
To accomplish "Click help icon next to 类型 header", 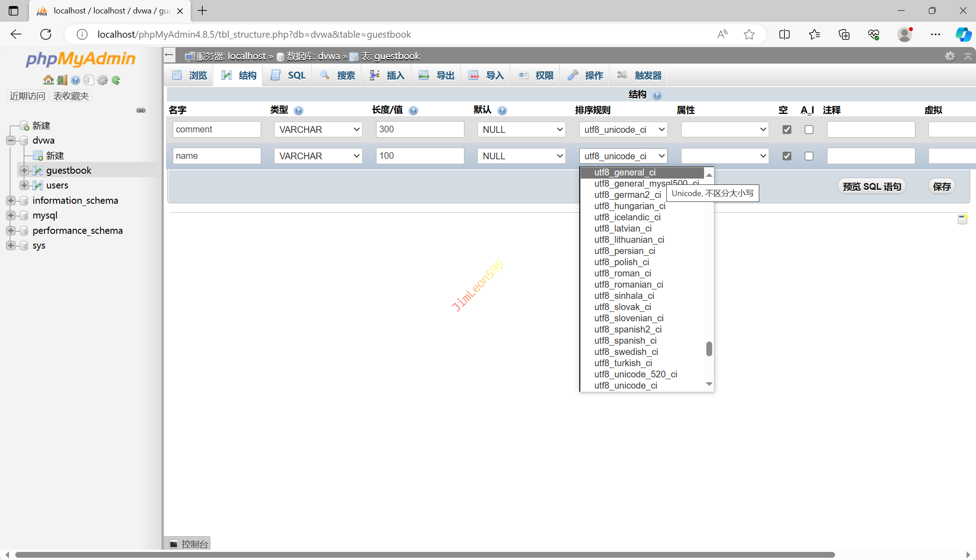I will 298,110.
